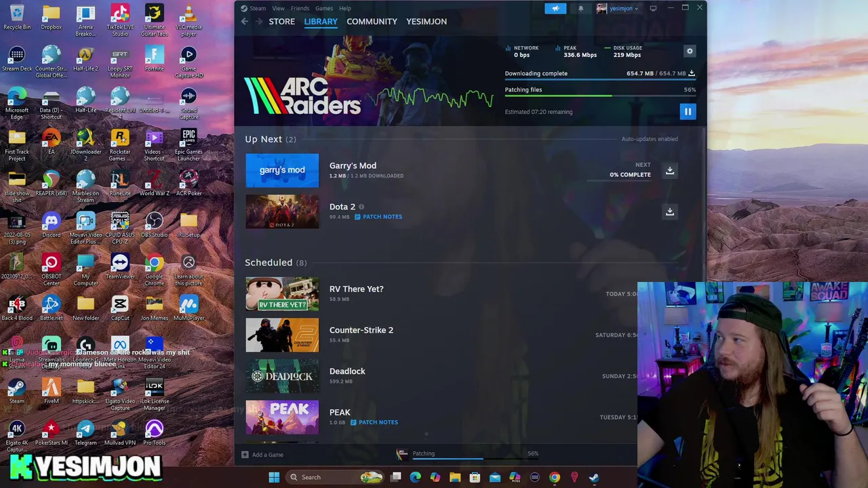
Task: Click the Dota 2 info icon
Action: pyautogui.click(x=361, y=207)
